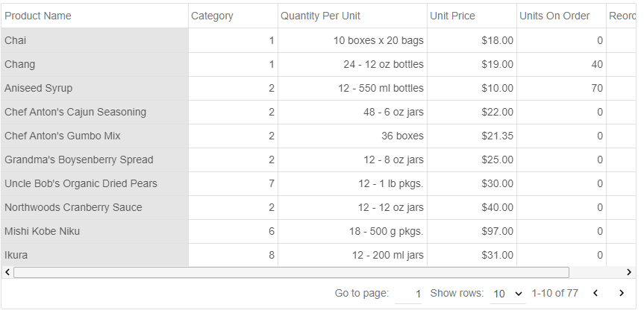Click the horizontal scrollbar thumb
This screenshot has width=644, height=319.
291,273
